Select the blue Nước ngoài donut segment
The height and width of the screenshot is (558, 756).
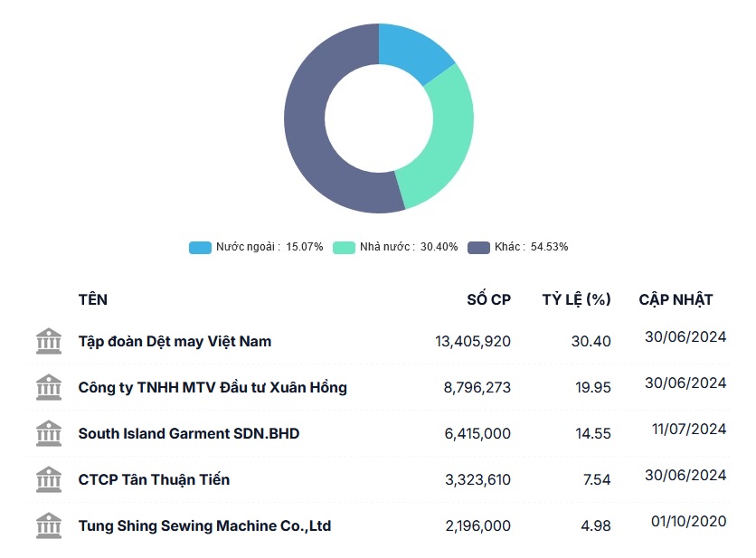pos(412,53)
